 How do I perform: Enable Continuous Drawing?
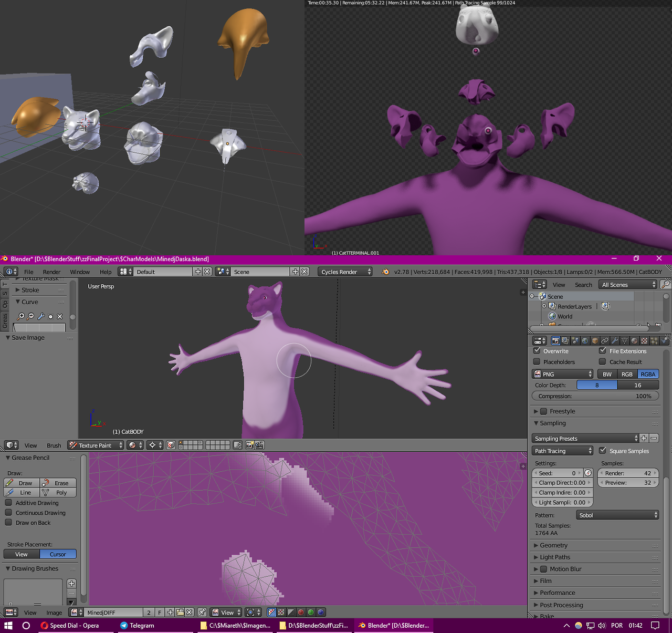click(8, 513)
